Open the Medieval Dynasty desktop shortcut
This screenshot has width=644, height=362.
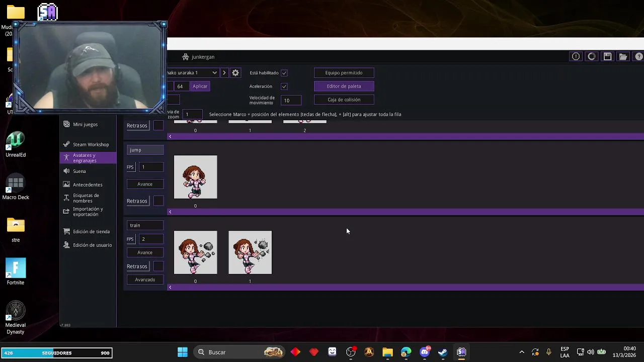tap(16, 318)
